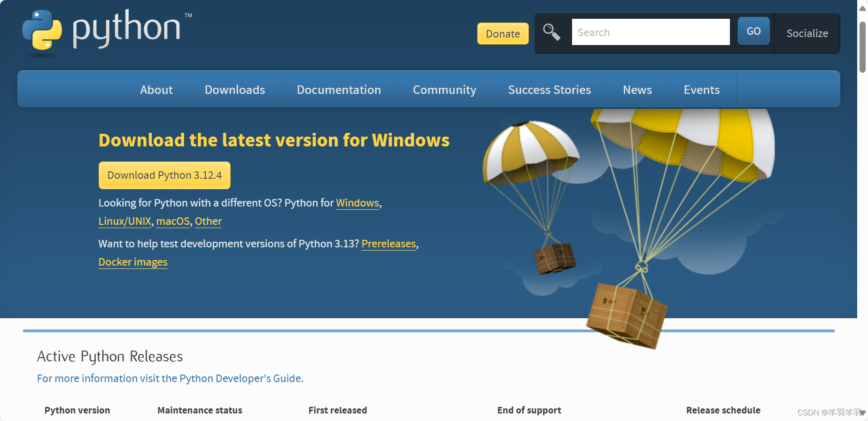Follow the Prereleases link
Viewport: 868px width, 421px height.
(x=388, y=244)
